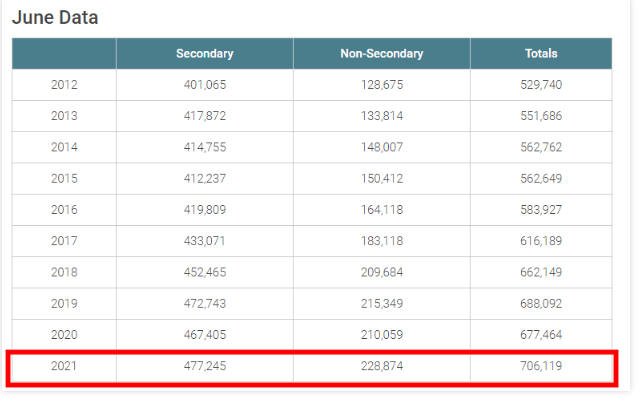Click Non-Secondary value 148,007

click(x=382, y=147)
